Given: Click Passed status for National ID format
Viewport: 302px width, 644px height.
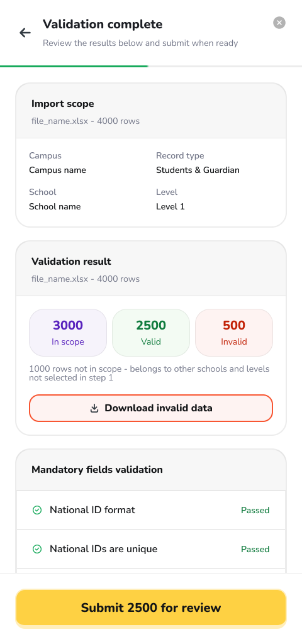Looking at the screenshot, I should click(x=255, y=511).
